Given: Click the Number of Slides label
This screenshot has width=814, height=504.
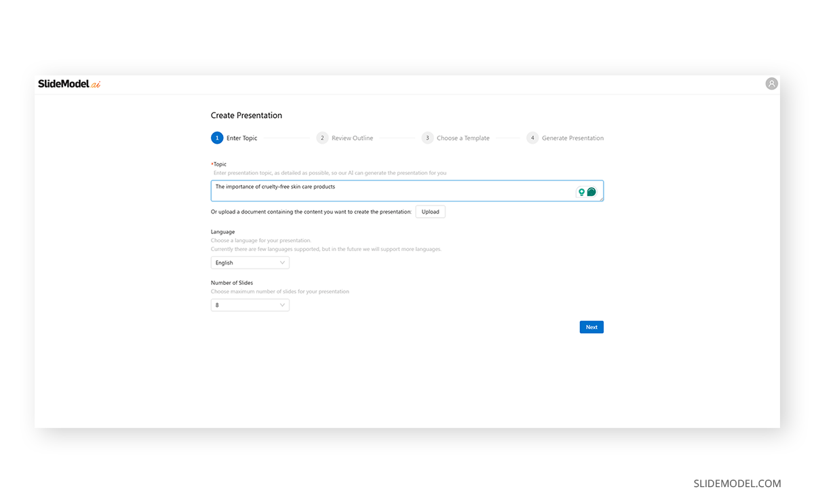Looking at the screenshot, I should [x=232, y=283].
